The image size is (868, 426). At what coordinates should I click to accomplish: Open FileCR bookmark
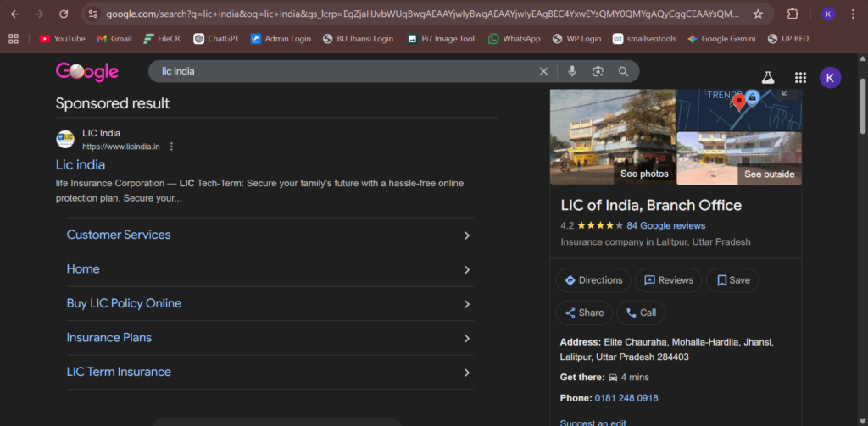[160, 39]
